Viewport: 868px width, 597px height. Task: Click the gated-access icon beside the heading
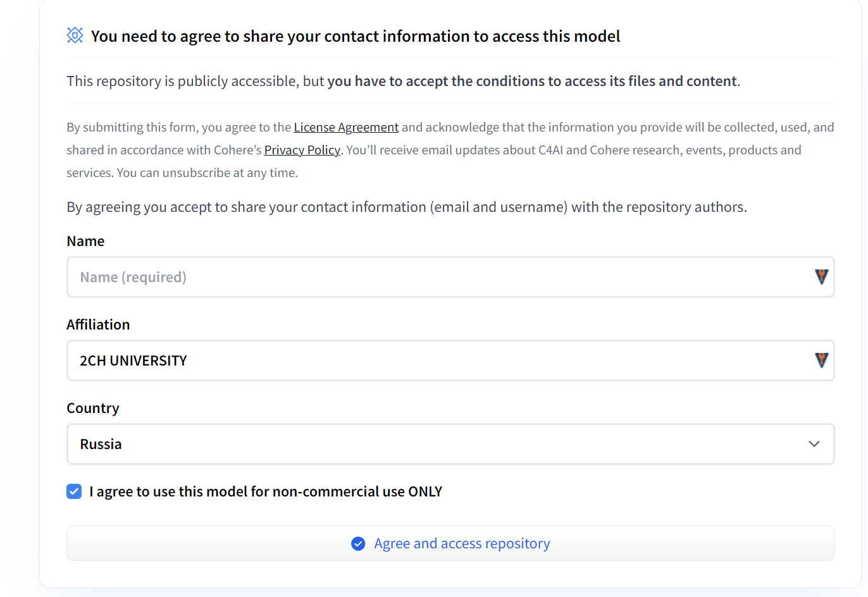click(x=75, y=35)
